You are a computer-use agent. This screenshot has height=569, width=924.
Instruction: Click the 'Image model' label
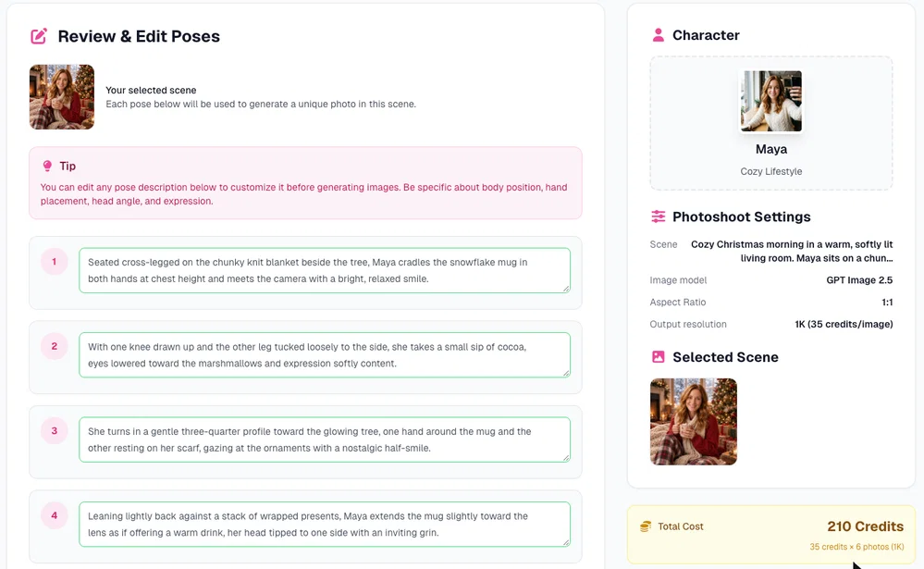[x=678, y=280]
